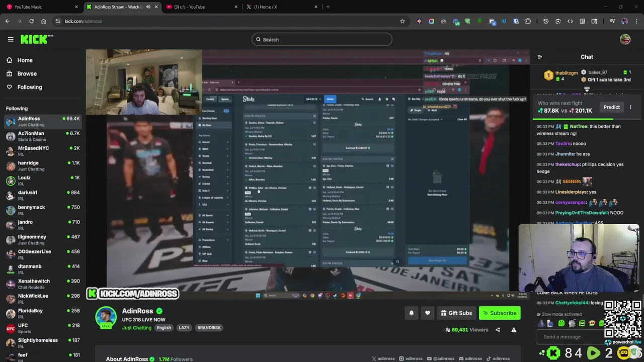Open the UFC channel in sidebar
Screen dimensions: 644x362
click(x=43, y=328)
